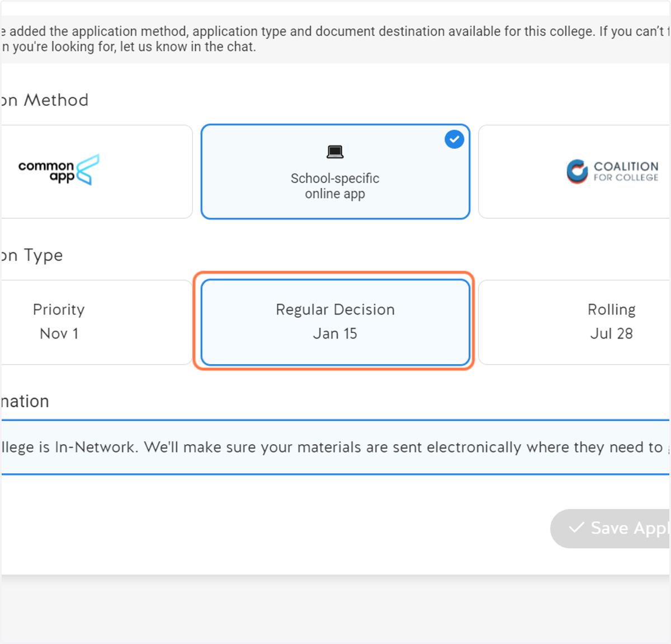Click the Application Type heading

(x=31, y=255)
